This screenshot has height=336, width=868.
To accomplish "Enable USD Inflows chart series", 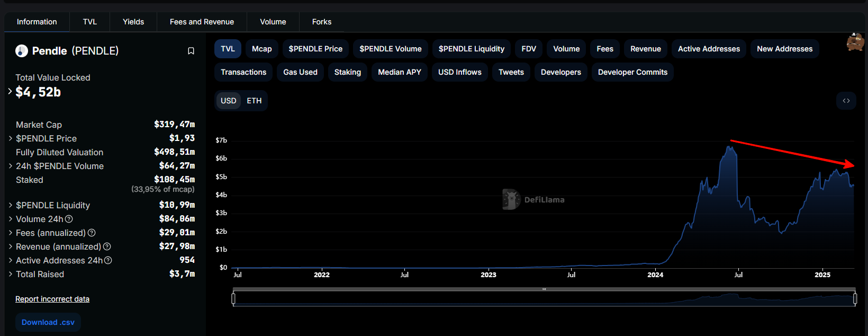I will point(460,72).
